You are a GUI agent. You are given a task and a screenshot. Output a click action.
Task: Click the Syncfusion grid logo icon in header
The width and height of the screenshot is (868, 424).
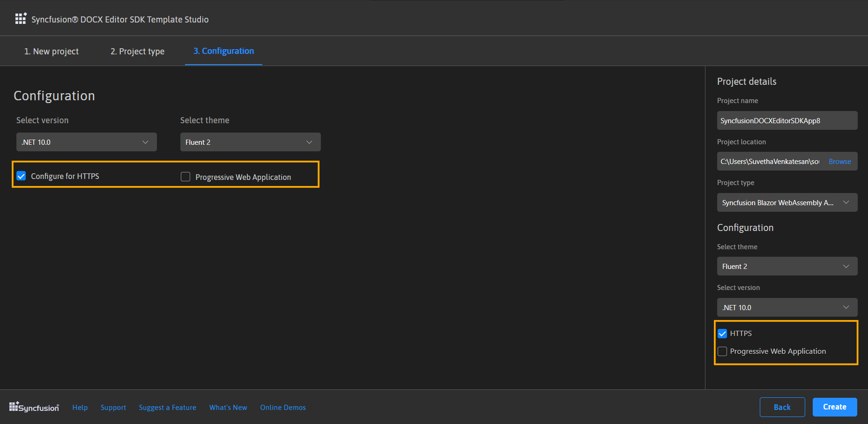click(21, 19)
